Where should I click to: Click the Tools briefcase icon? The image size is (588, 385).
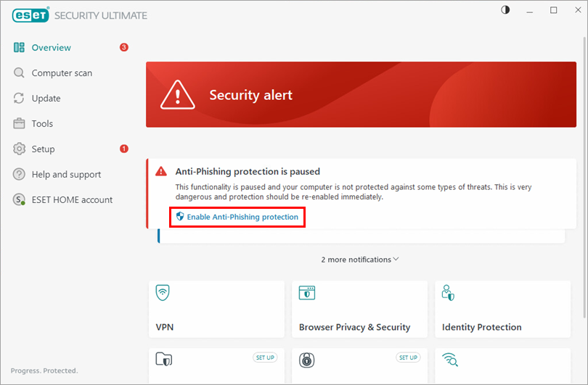19,124
